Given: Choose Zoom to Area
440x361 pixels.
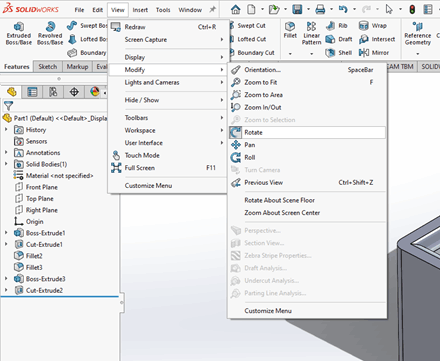Looking at the screenshot, I should coord(307,95).
